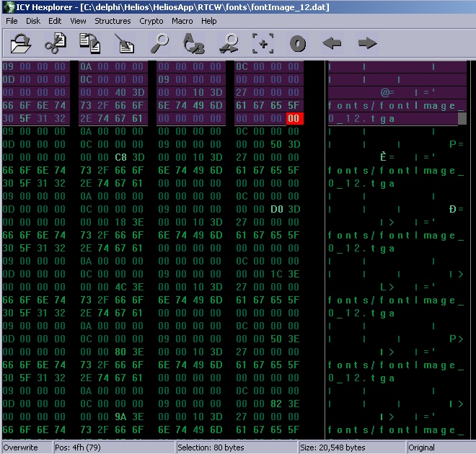The width and height of the screenshot is (476, 454).
Task: Click the Open file toolbar icon
Action: click(x=22, y=44)
